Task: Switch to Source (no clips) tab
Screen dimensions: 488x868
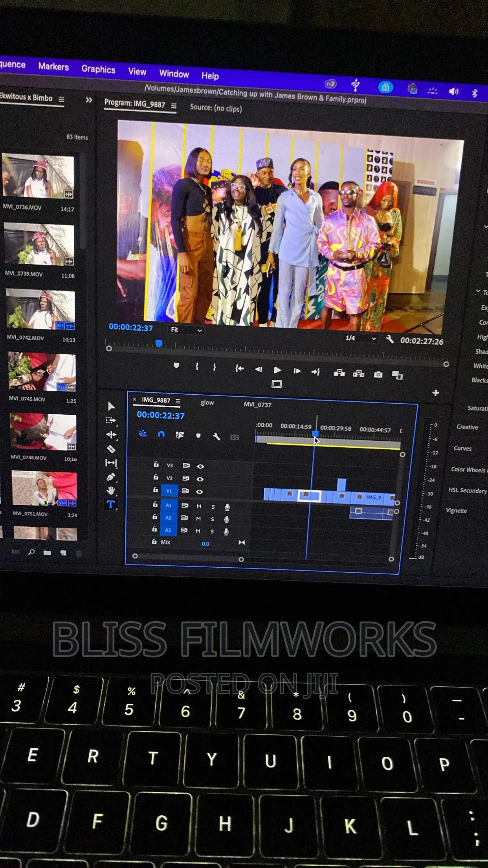Action: pos(216,108)
